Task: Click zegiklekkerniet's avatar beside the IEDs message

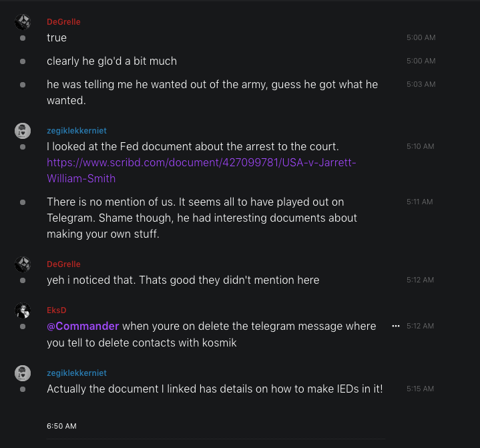Action: coord(23,373)
